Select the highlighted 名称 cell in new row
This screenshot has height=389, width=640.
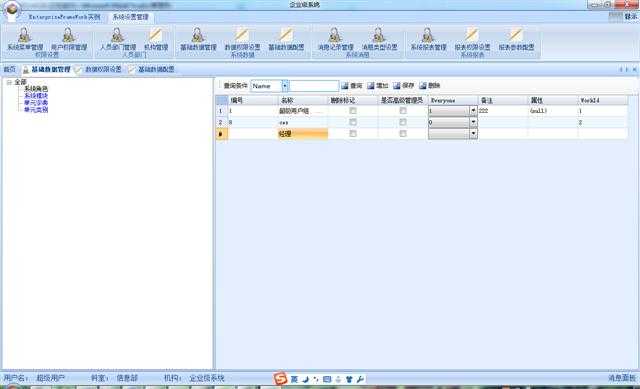click(x=303, y=133)
